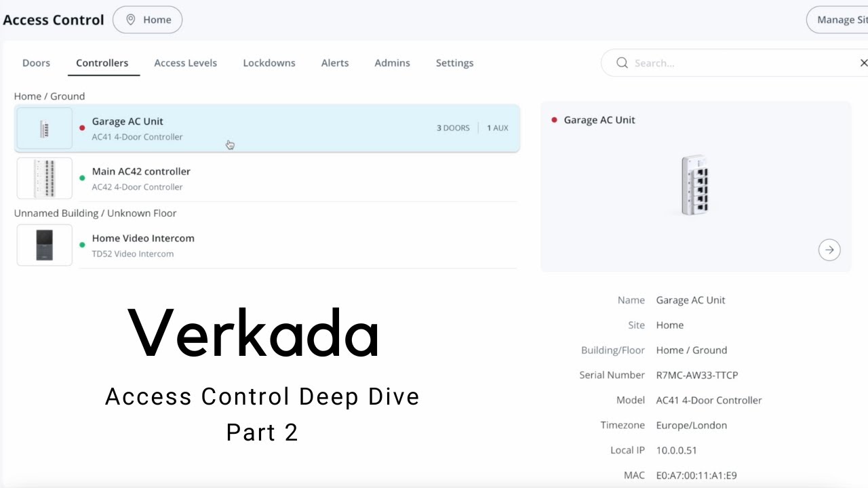Click the location pin icon in Home button

[x=131, y=20]
